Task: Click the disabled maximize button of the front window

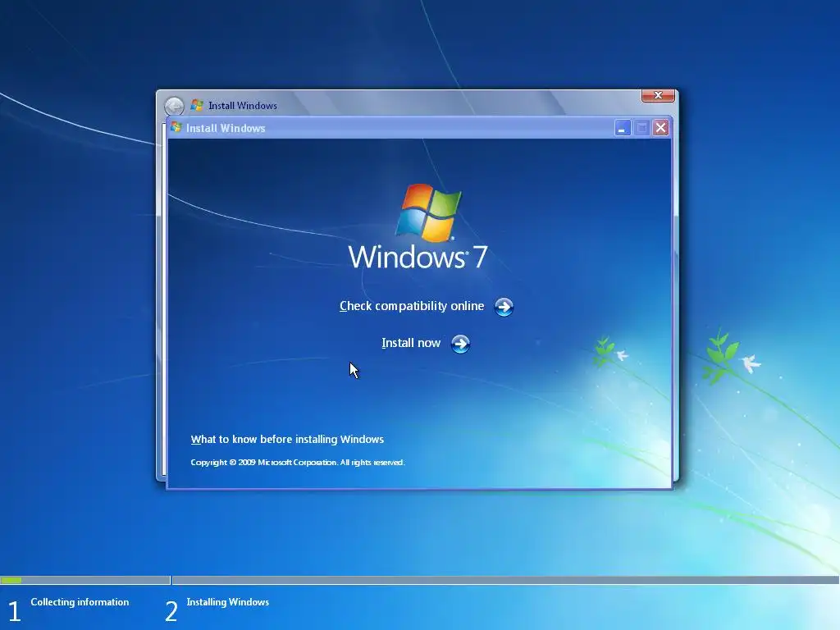Action: point(641,128)
